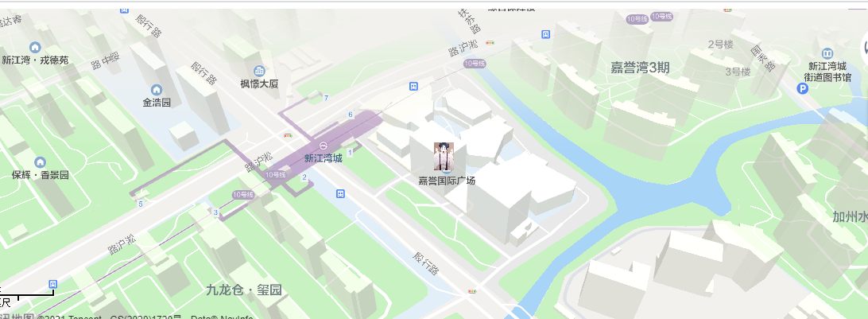Click bus stop icon below exit 2
868x319 pixels.
(x=340, y=193)
